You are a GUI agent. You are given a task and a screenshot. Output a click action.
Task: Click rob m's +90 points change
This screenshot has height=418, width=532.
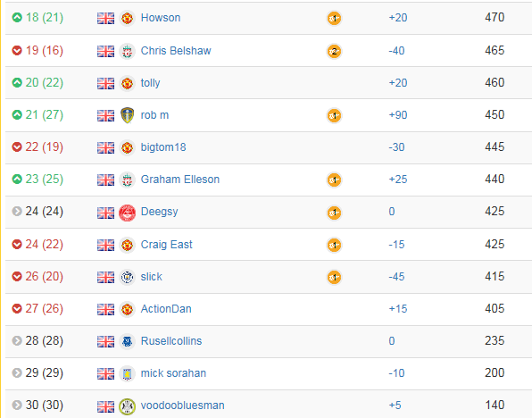[x=398, y=115]
